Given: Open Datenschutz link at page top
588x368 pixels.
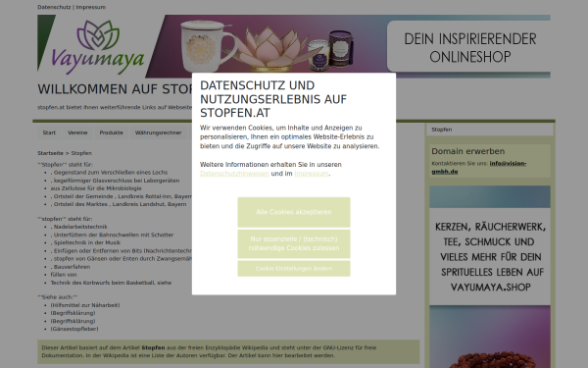Looking at the screenshot, I should 54,7.
